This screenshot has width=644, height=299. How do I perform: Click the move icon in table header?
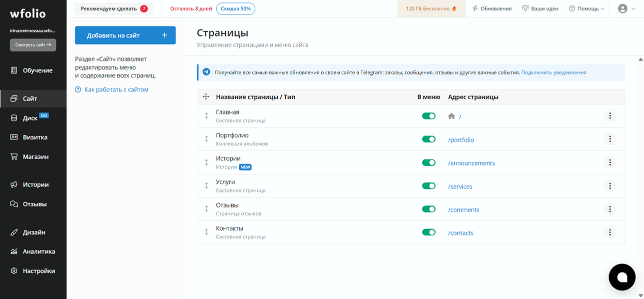click(206, 96)
